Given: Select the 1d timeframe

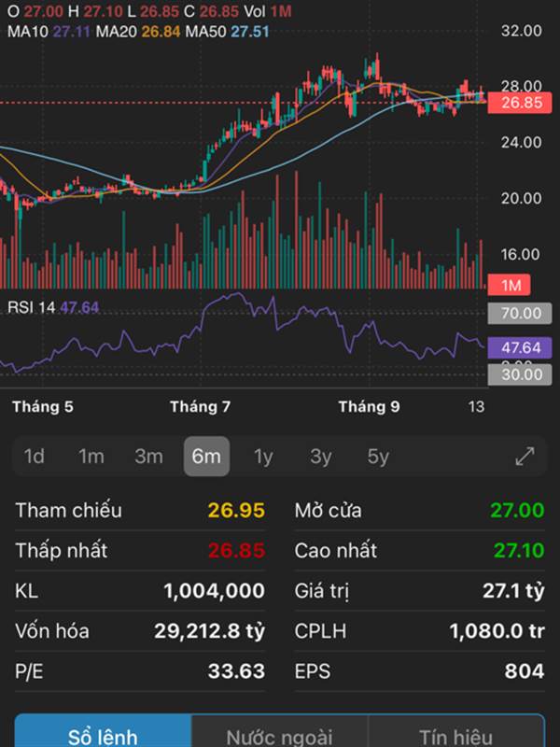Looking at the screenshot, I should coord(35,457).
